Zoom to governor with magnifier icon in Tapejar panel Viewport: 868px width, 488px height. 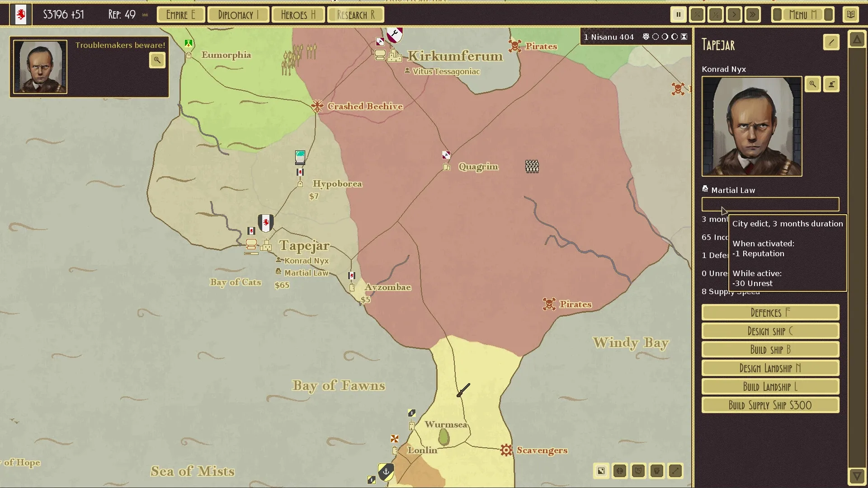(813, 84)
